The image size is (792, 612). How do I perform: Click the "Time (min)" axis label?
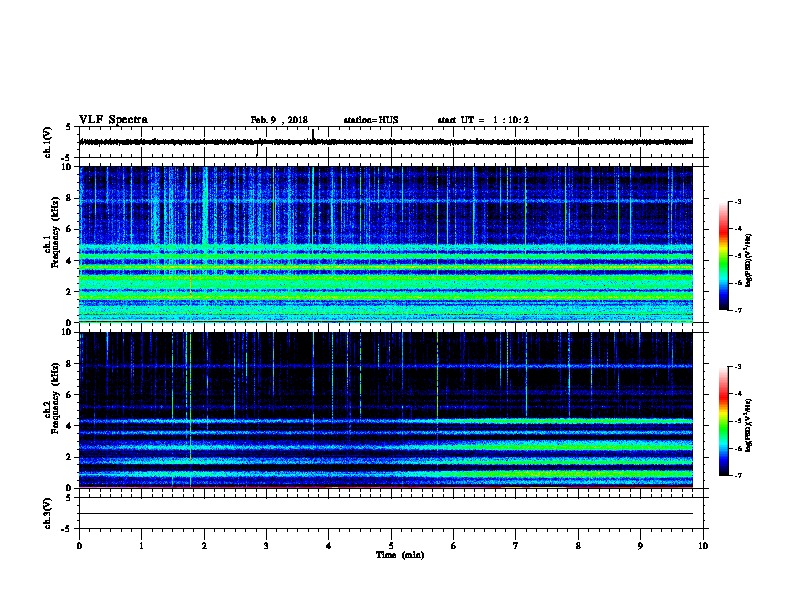coord(400,555)
